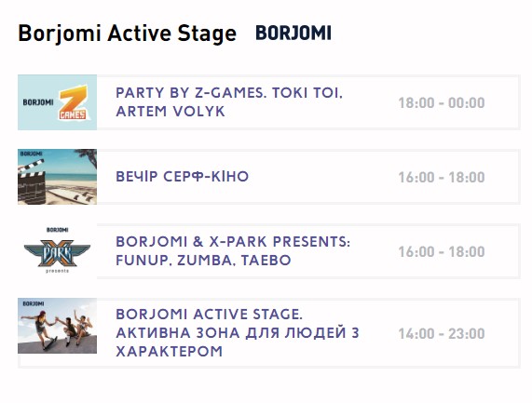Click the ХАРАКТЕРОМ word in last event
532x403 pixels.
(x=170, y=352)
